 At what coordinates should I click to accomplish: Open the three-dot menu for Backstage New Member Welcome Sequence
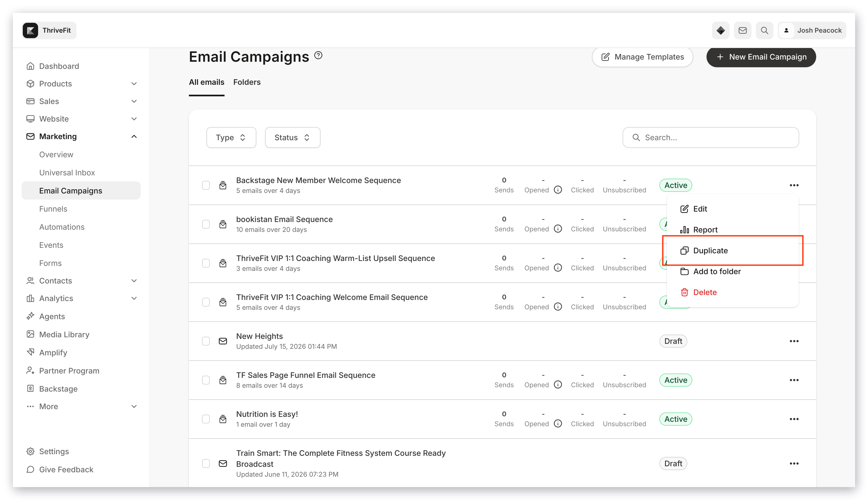(793, 185)
